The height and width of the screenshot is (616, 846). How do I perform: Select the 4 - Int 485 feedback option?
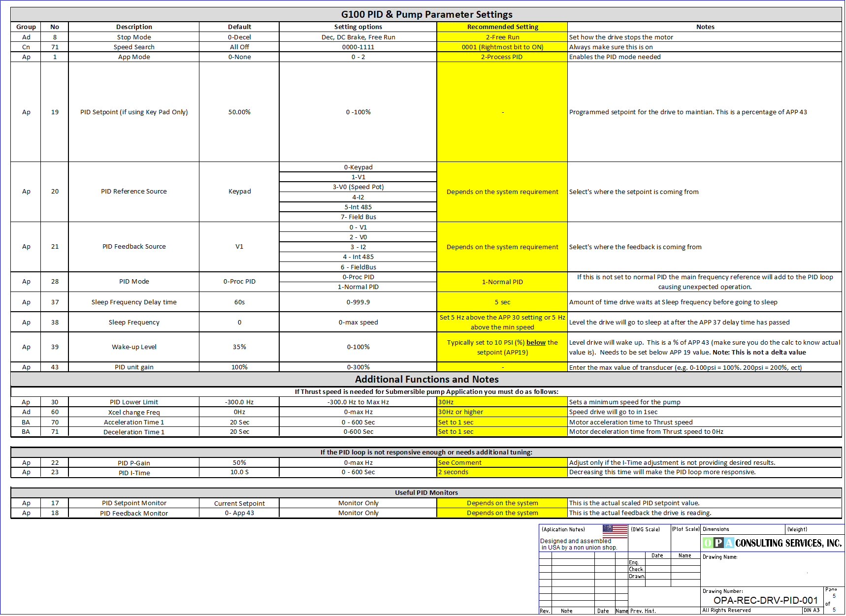[x=358, y=257]
